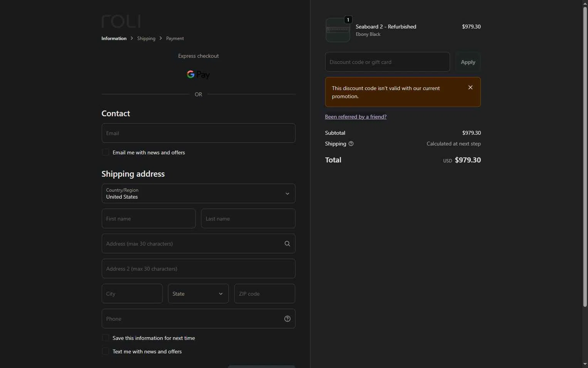Enable Email me with news and offers
588x368 pixels.
105,152
